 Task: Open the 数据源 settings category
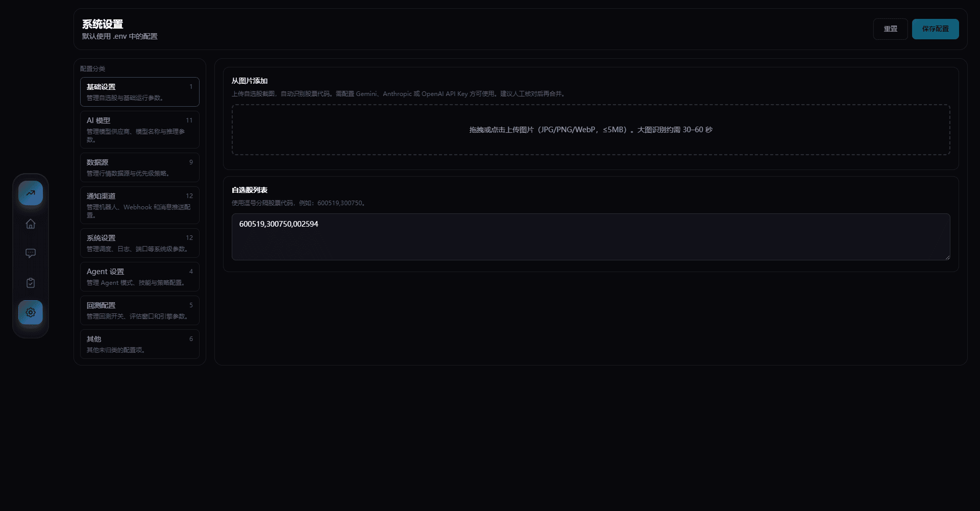coord(139,167)
